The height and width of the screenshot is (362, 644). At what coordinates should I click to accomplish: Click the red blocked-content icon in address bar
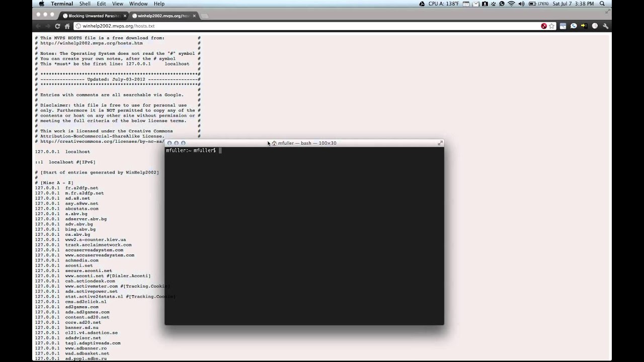pyautogui.click(x=544, y=26)
